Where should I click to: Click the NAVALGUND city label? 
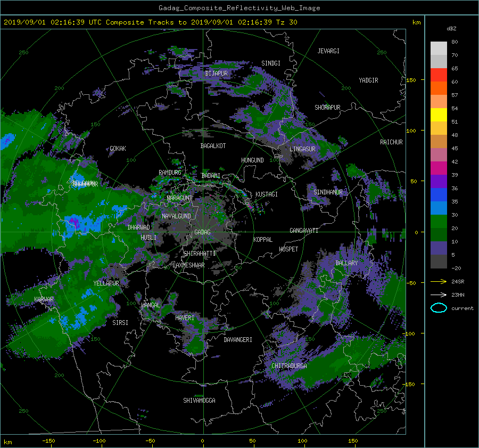(x=176, y=216)
